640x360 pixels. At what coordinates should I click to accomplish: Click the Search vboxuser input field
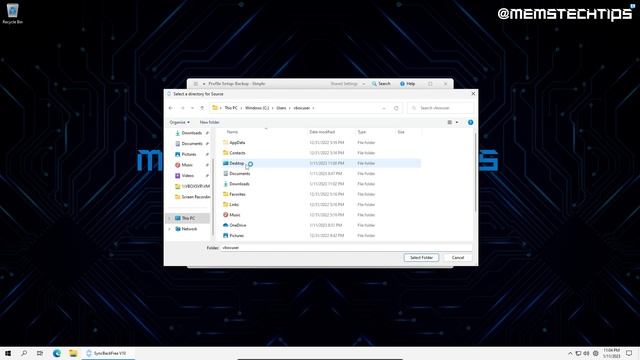tap(441, 108)
